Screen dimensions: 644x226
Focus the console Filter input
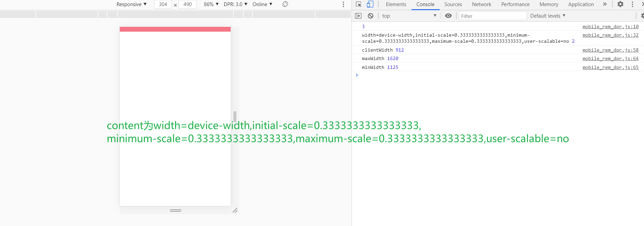pyautogui.click(x=493, y=16)
